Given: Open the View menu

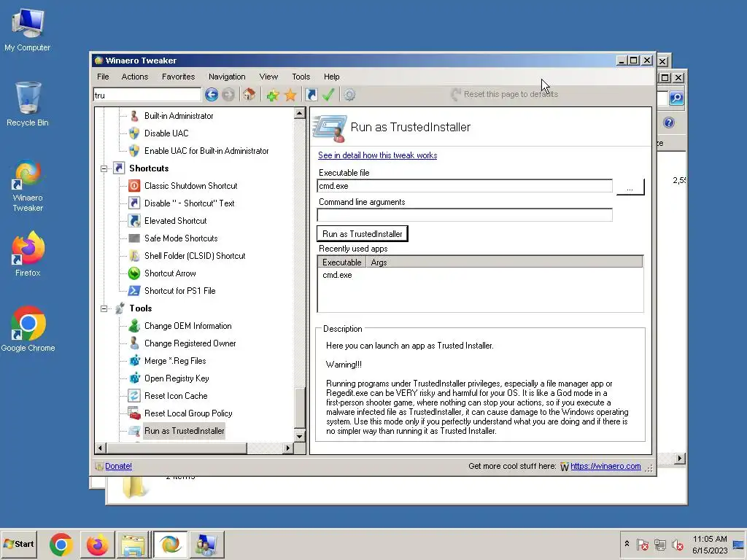Looking at the screenshot, I should click(x=268, y=77).
